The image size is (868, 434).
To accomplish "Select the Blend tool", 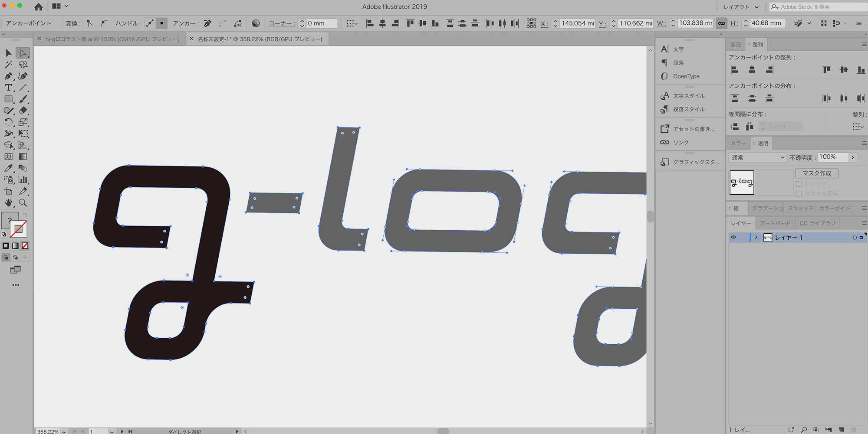I will click(23, 168).
